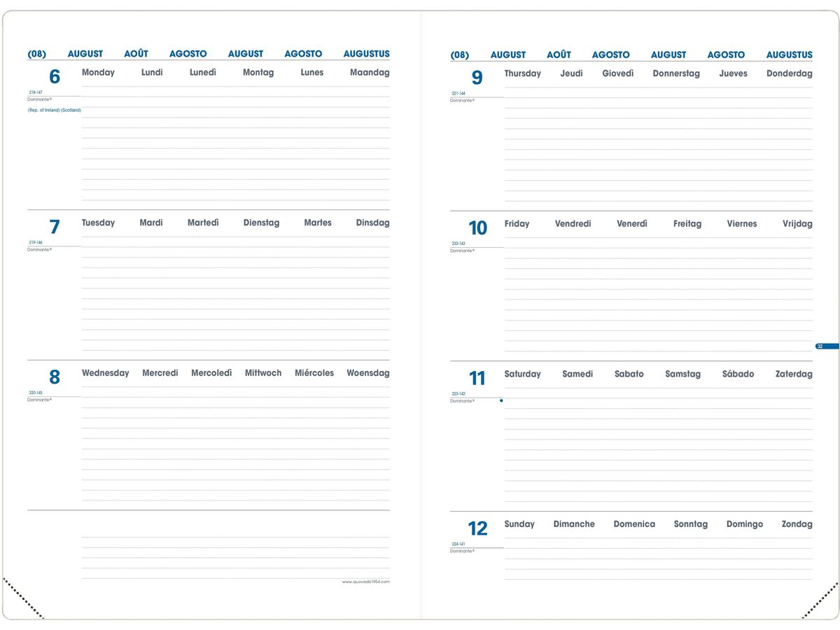Click the Vendredi day label
Image resolution: width=840 pixels, height=630 pixels.
coord(573,224)
